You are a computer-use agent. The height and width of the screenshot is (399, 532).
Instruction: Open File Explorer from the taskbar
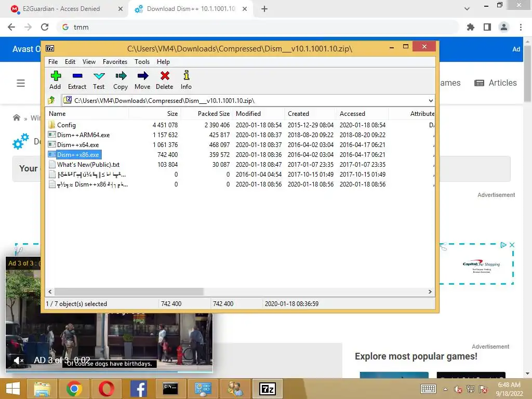(x=42, y=389)
